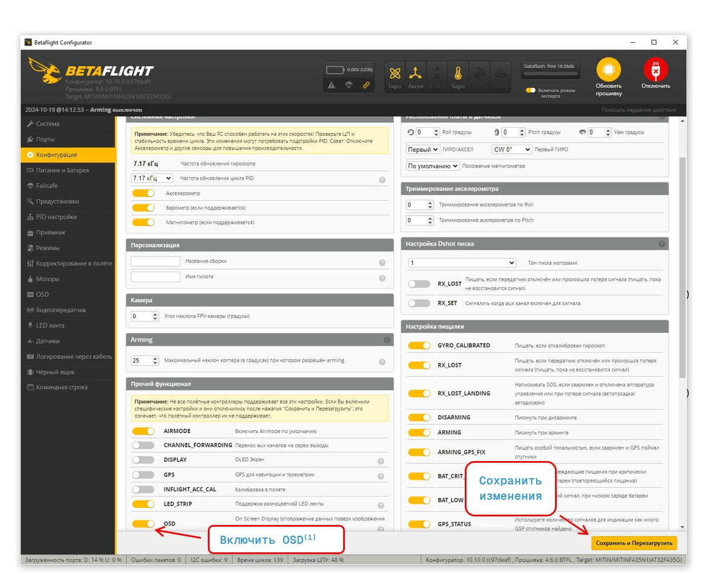
Task: Click the vertical scrollbar of the configuration page
Action: (682, 268)
